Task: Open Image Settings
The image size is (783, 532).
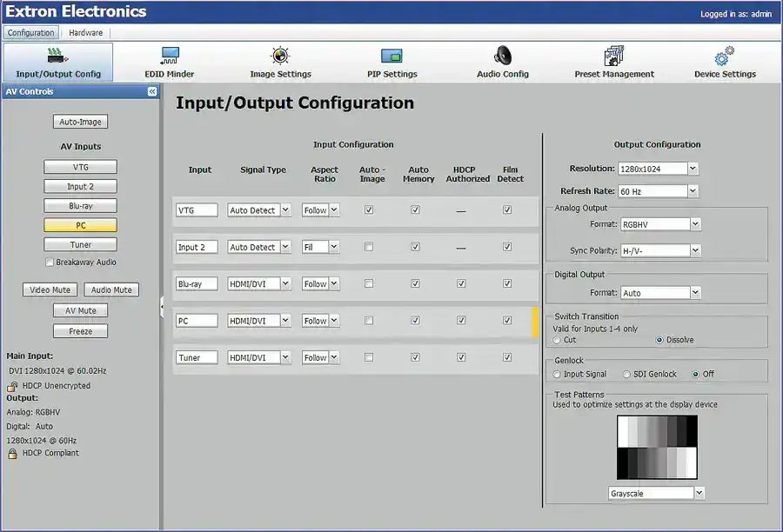Action: [x=278, y=63]
